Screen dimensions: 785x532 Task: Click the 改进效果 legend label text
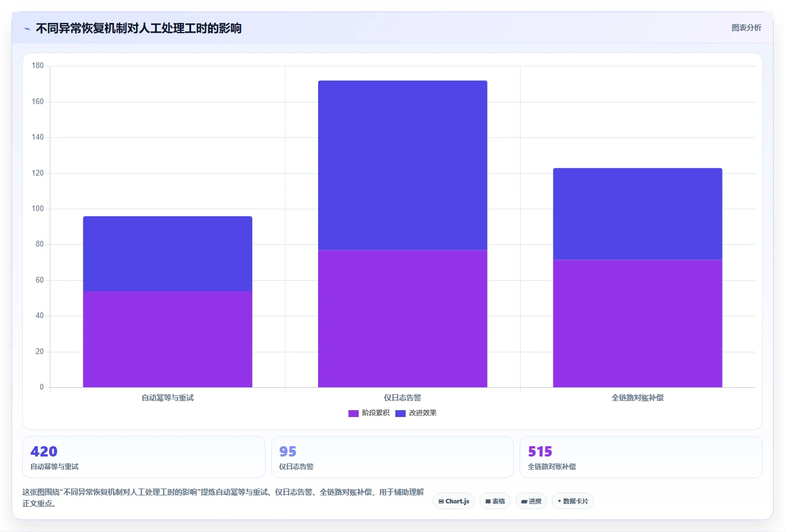(x=422, y=413)
